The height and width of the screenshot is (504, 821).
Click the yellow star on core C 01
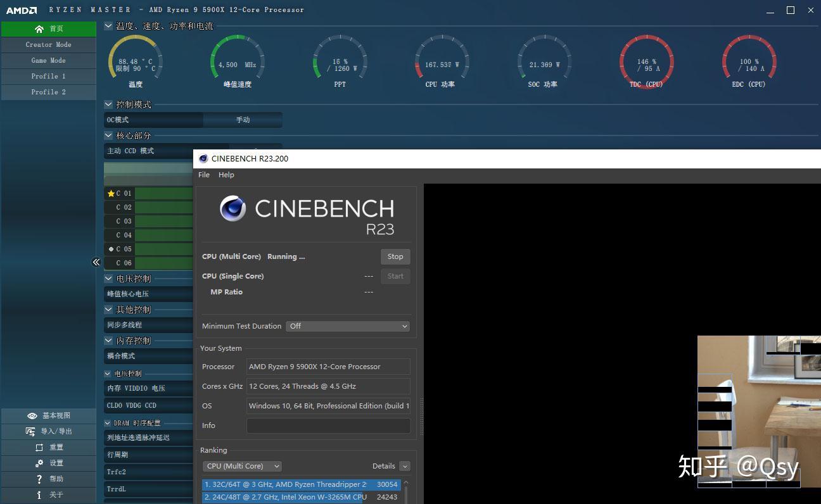click(x=111, y=194)
